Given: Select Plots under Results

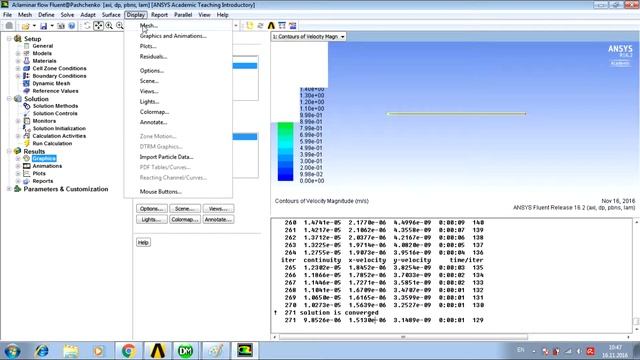Looking at the screenshot, I should coord(39,173).
